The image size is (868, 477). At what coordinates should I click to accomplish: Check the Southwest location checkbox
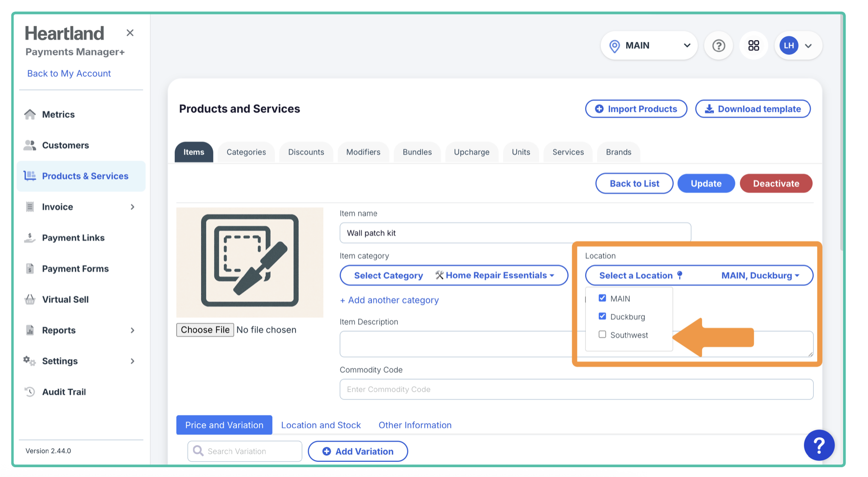click(x=602, y=334)
